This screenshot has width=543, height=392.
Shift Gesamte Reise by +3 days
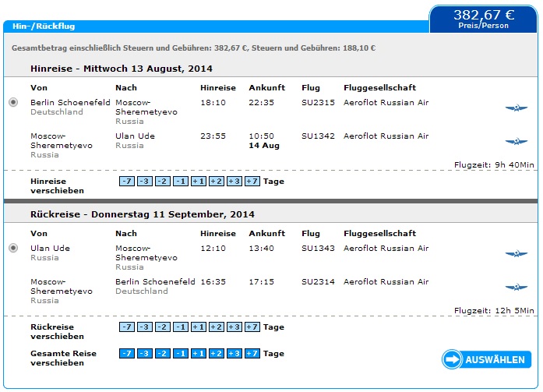coord(234,354)
